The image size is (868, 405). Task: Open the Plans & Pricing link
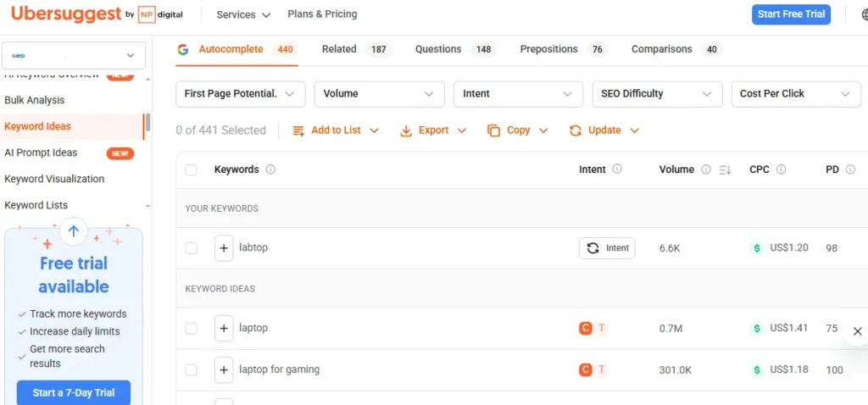pos(322,14)
